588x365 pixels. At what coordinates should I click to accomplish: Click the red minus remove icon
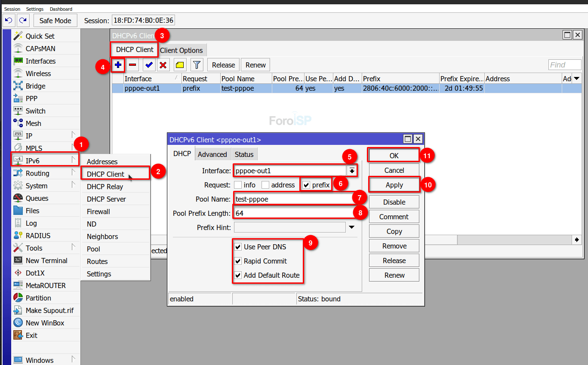(133, 65)
